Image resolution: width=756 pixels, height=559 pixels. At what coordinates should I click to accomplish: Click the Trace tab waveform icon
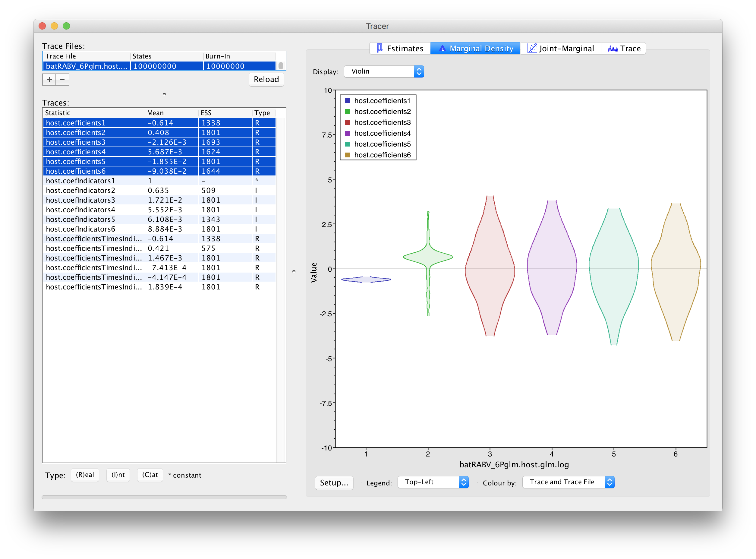(613, 49)
